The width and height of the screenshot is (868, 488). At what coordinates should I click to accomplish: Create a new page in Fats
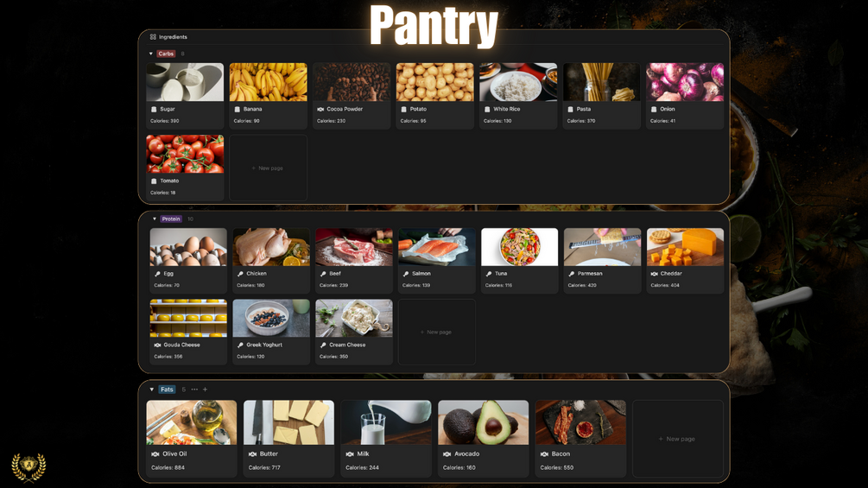pyautogui.click(x=678, y=439)
